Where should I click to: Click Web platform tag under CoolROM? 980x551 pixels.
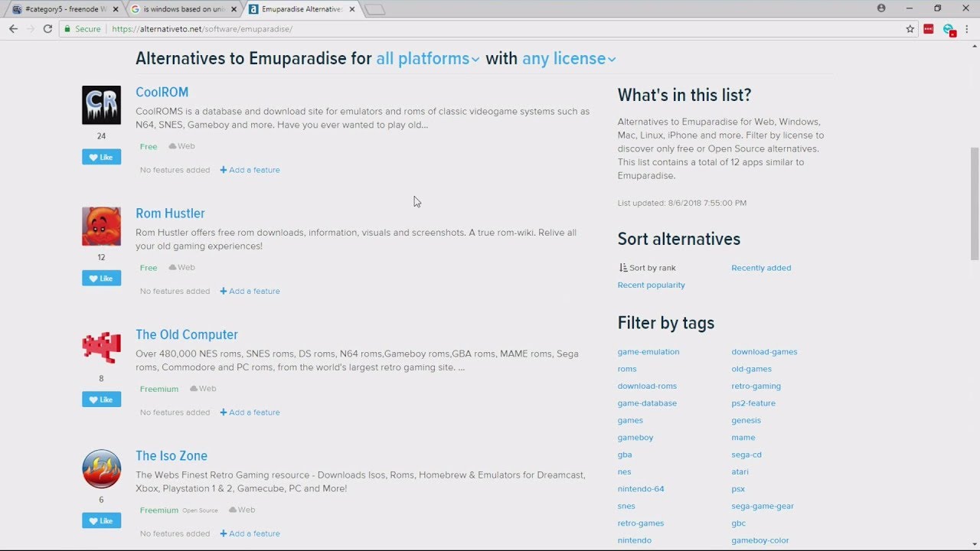point(181,146)
